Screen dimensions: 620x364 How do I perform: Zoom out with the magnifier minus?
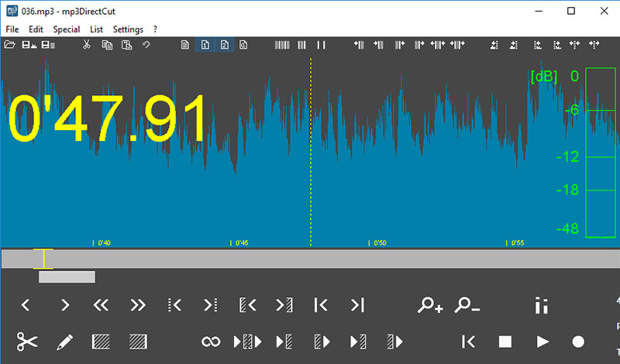click(467, 304)
